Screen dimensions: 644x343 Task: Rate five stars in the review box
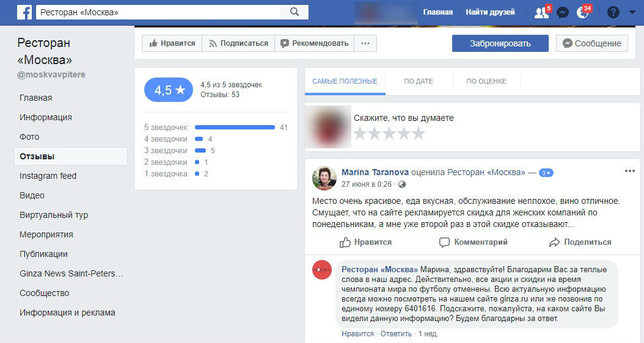pos(419,133)
